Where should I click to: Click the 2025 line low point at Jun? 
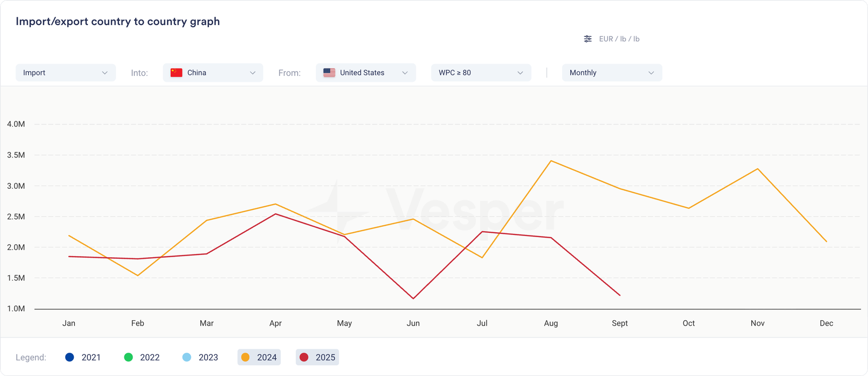click(x=413, y=298)
